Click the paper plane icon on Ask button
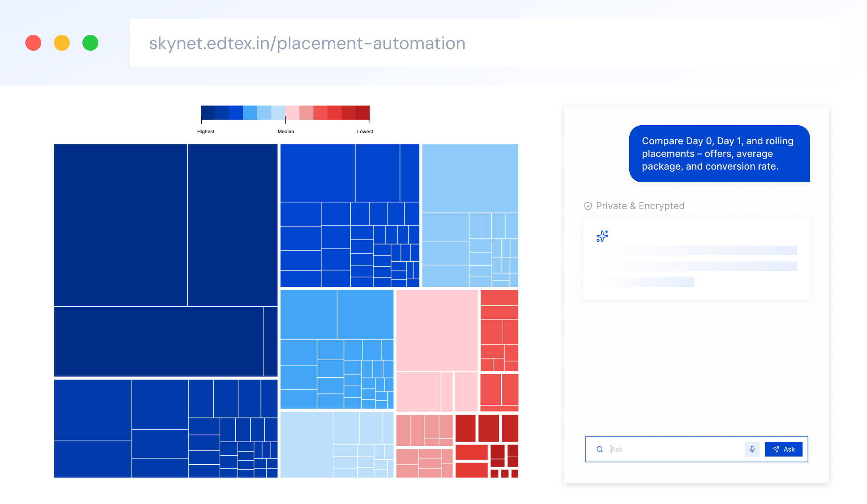The width and height of the screenshot is (867, 504). coord(776,449)
